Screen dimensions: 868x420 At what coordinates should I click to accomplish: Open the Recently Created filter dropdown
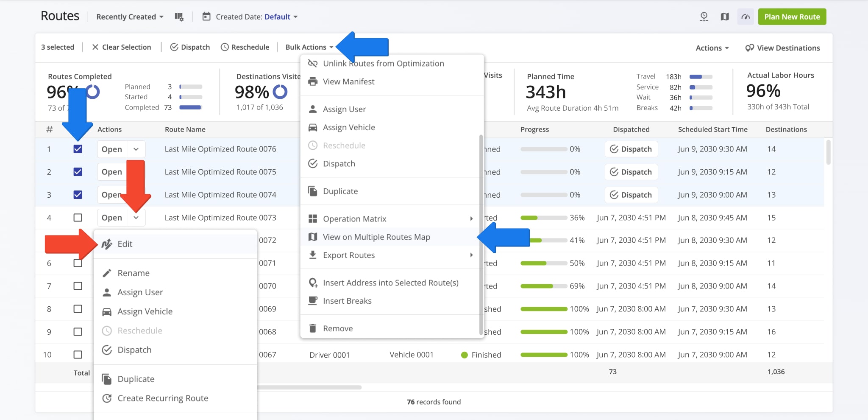click(130, 17)
